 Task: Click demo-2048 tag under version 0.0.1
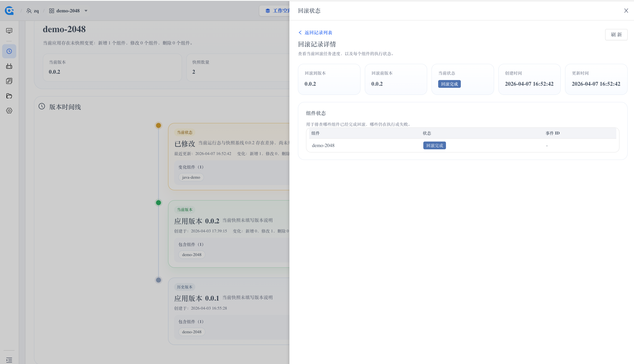pyautogui.click(x=192, y=332)
